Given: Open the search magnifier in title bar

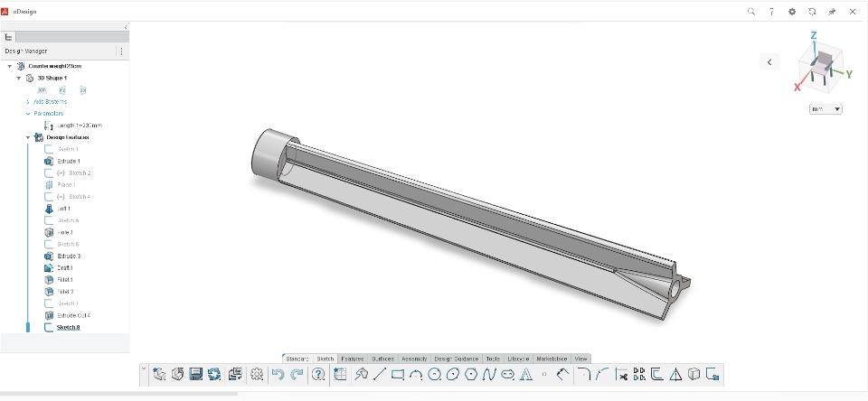Looking at the screenshot, I should tap(751, 11).
